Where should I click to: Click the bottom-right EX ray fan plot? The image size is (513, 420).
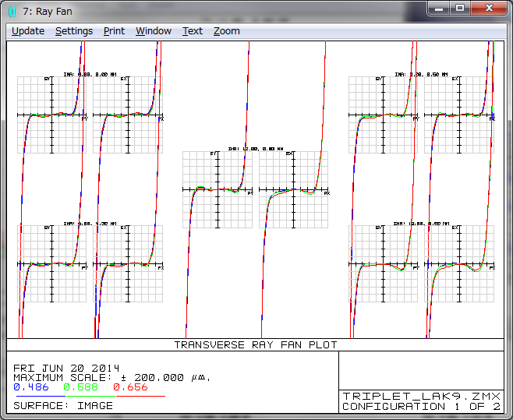pos(459,263)
